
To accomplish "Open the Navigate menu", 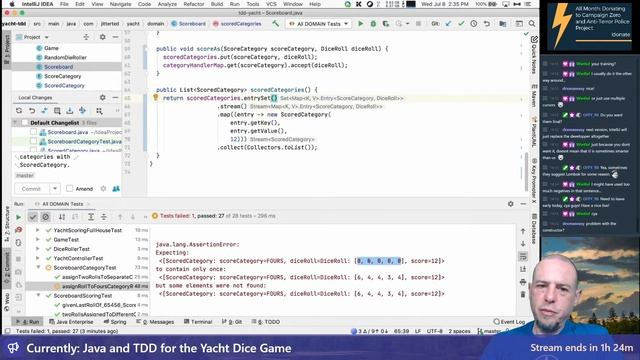I will 120,4.
